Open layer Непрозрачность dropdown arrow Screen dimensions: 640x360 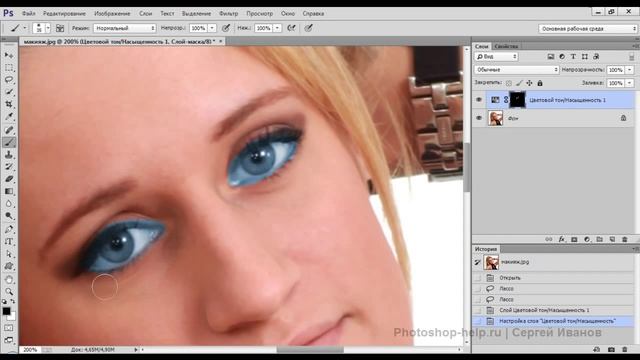tap(629, 70)
